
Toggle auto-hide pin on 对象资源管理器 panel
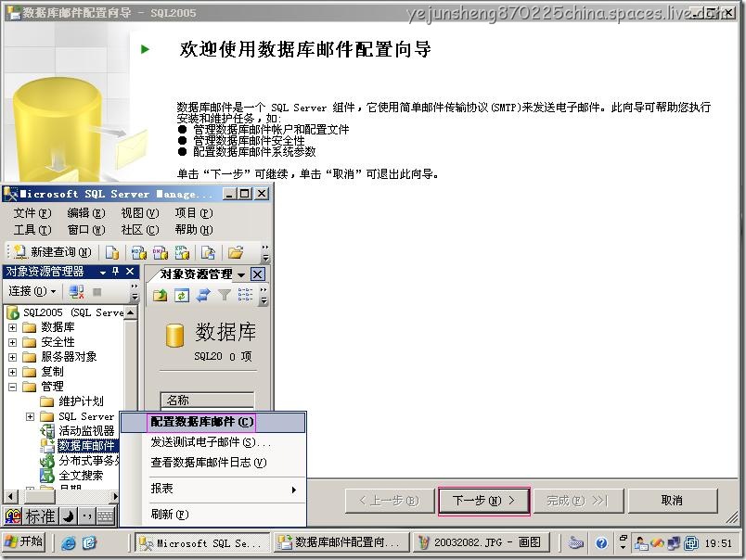[116, 272]
